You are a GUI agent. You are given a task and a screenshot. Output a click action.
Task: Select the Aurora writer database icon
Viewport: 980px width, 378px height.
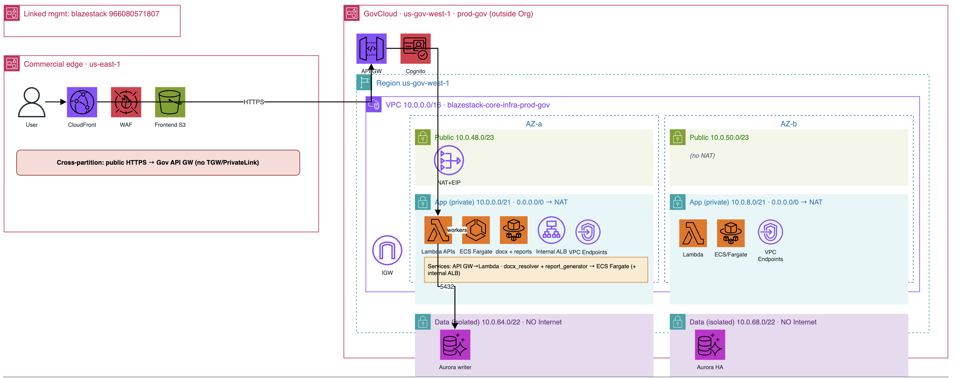coord(455,344)
